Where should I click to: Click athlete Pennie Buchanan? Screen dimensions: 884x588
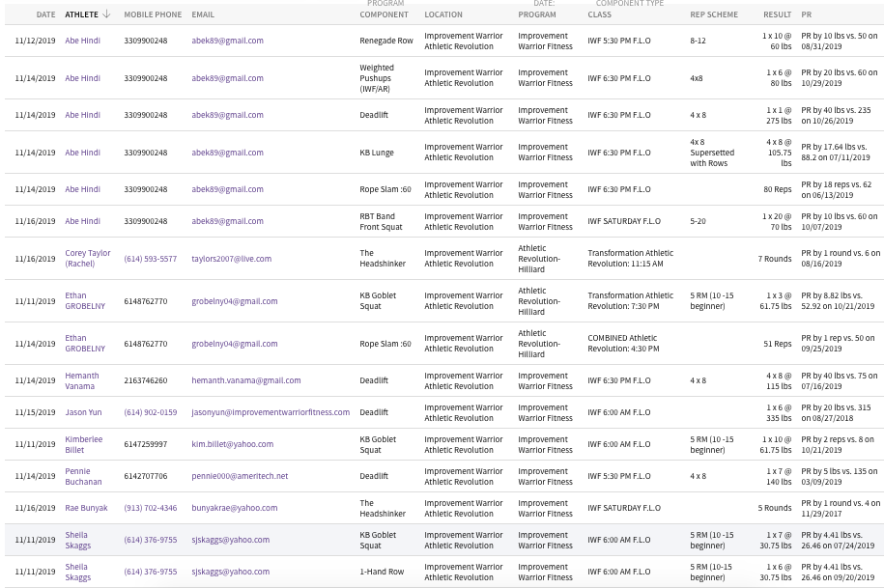(x=83, y=477)
